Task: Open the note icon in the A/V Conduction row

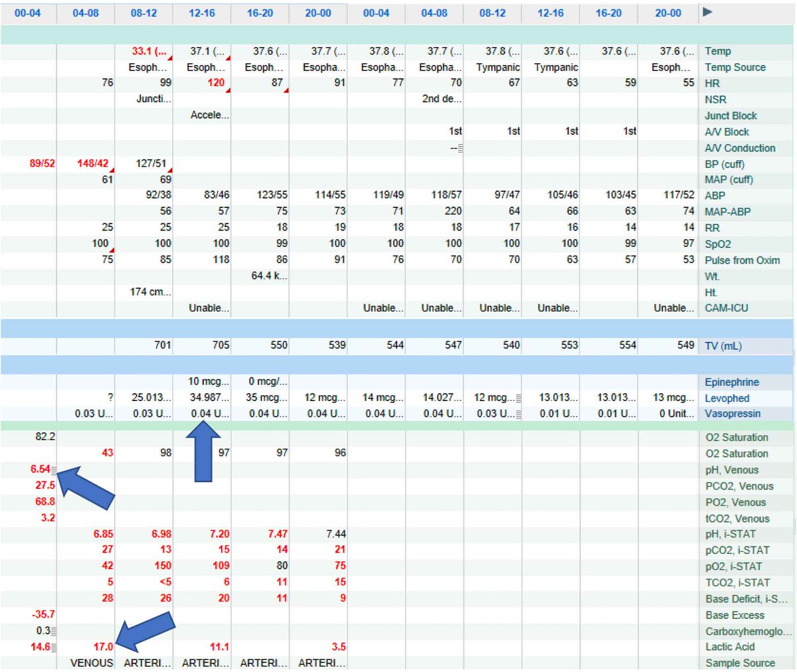Action: 460,149
